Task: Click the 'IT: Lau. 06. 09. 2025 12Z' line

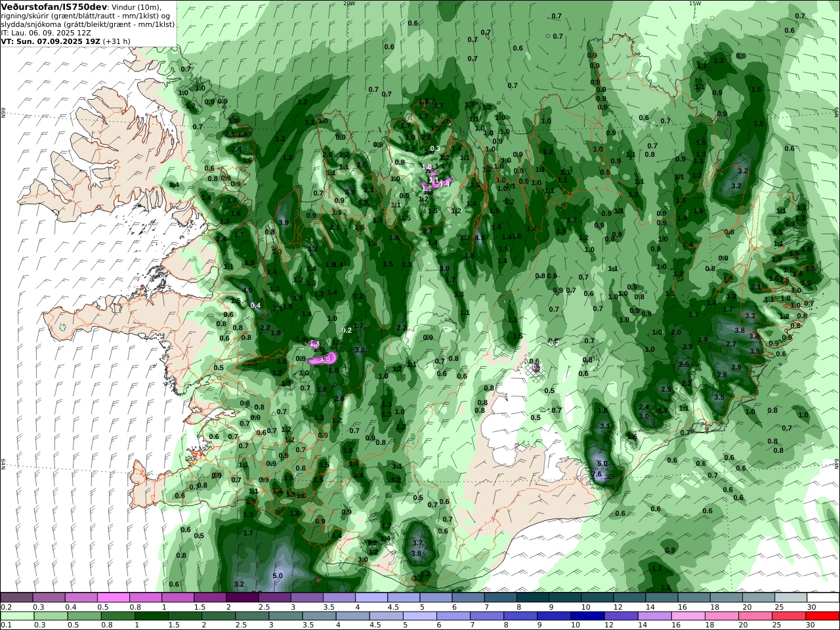Action: click(x=46, y=32)
